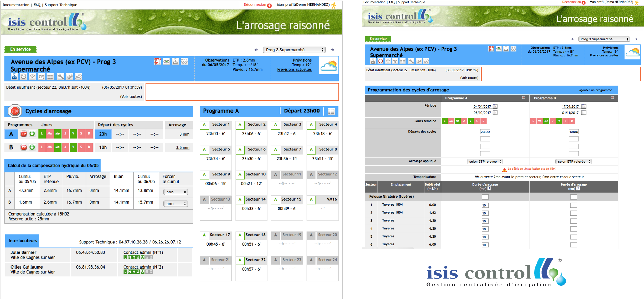Enable the Mercredi day toggle for program A
Image resolution: width=644 pixels, height=299 pixels.
57,134
